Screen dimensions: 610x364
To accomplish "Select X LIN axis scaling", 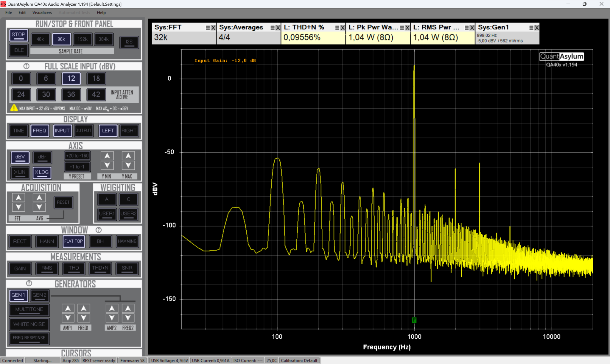I will coord(20,173).
